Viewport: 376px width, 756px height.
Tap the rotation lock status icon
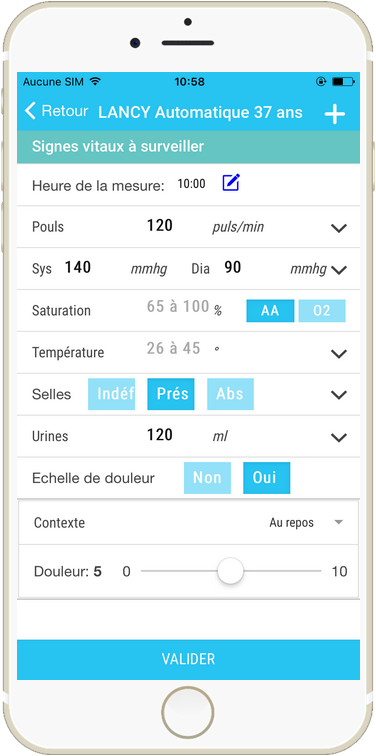click(321, 81)
